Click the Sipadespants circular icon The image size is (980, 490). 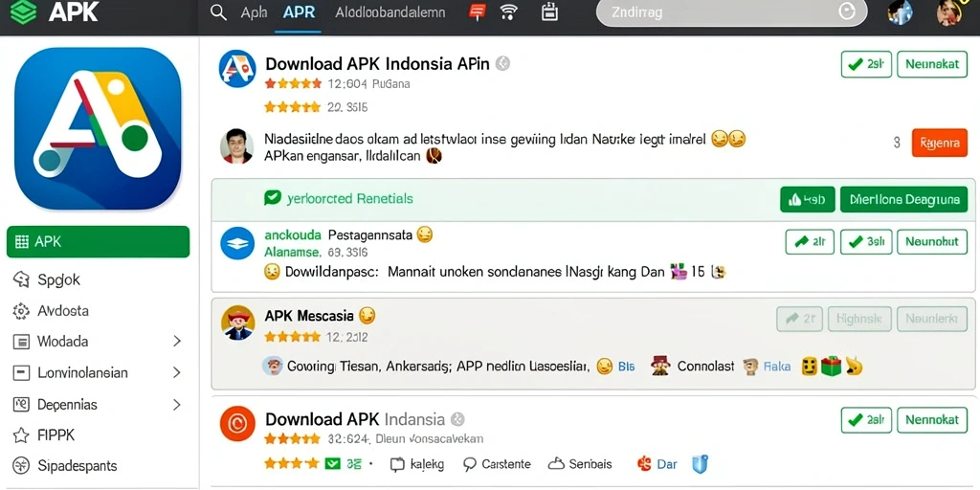(x=21, y=466)
